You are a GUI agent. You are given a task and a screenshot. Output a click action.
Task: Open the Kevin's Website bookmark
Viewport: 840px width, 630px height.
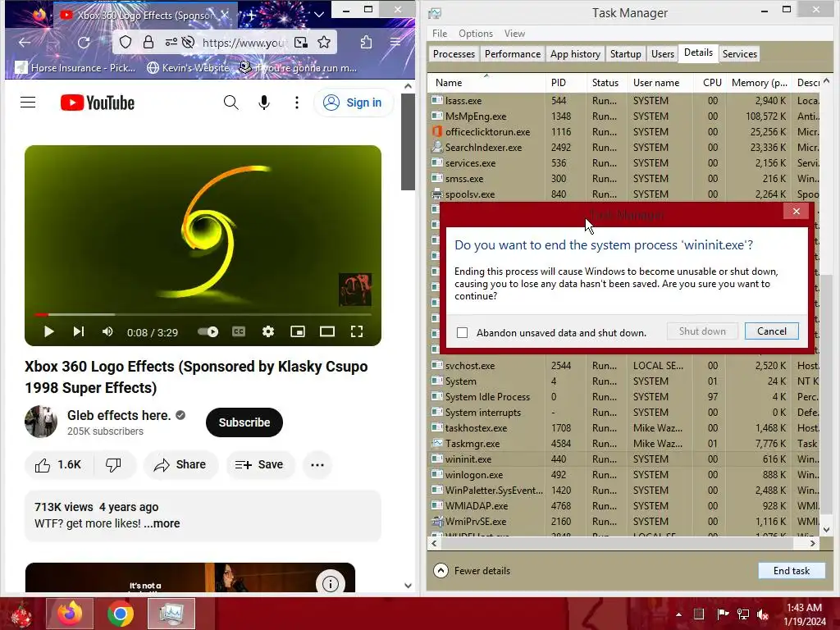tap(189, 68)
